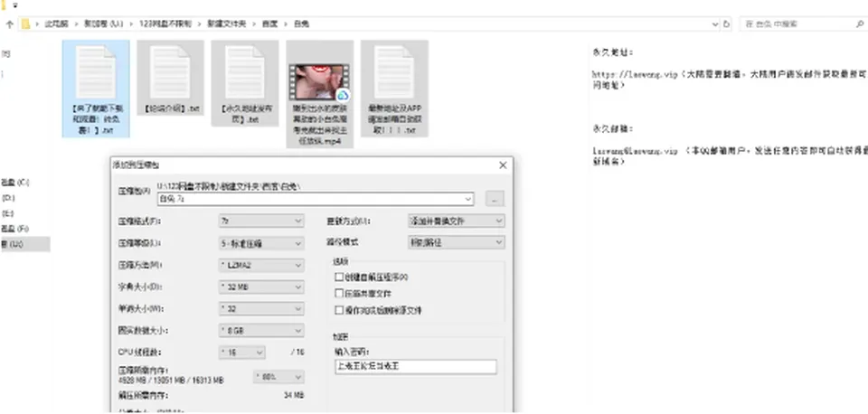Click 永久邮箱 heading in preview pane

coord(612,129)
